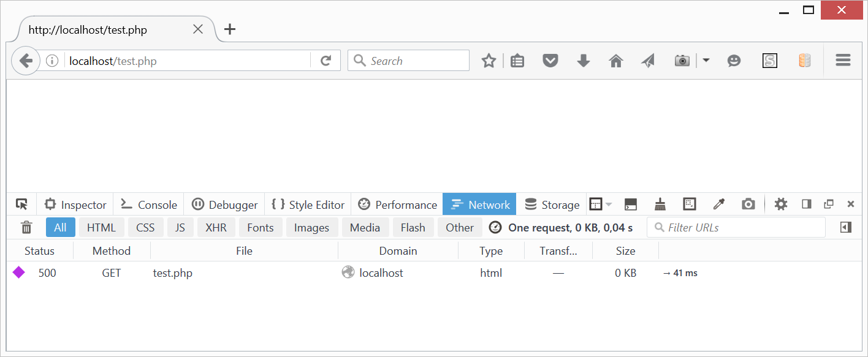This screenshot has width=868, height=357.
Task: Click the Home icon in the toolbar
Action: coord(616,61)
